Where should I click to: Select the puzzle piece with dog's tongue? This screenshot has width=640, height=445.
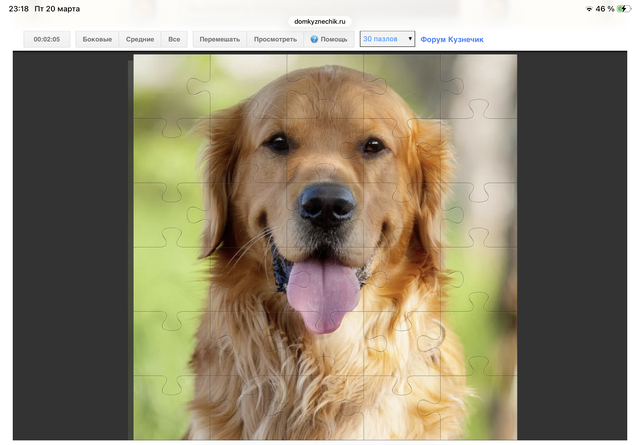322,285
